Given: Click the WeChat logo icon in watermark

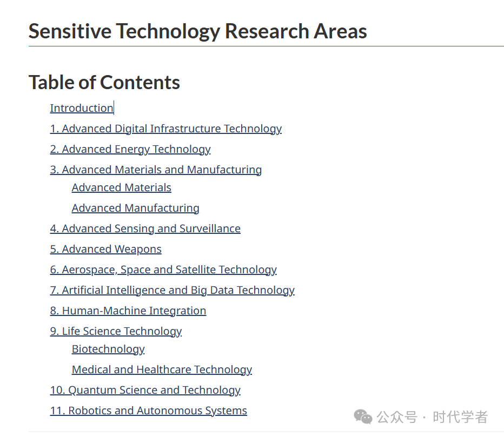Looking at the screenshot, I should pos(363,417).
